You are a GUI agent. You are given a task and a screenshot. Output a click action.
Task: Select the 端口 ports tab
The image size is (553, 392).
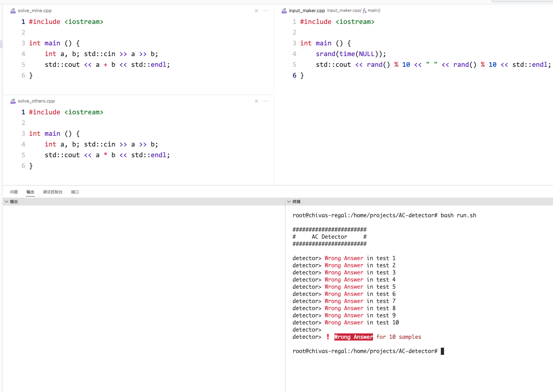pos(75,192)
